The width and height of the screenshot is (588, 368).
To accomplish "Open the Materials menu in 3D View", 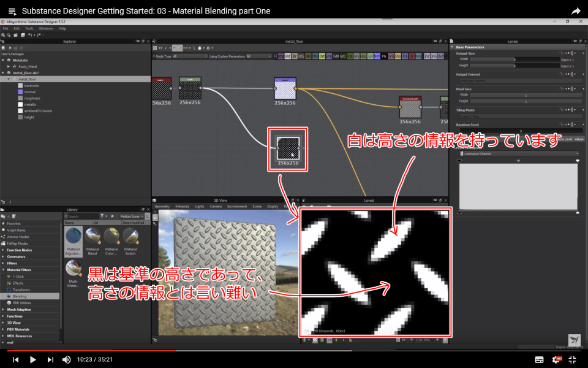I will coord(183,207).
